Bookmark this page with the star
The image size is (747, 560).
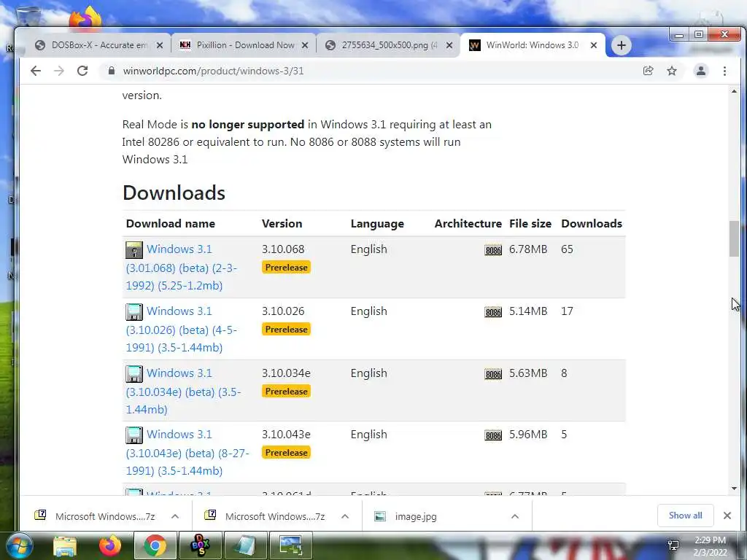point(672,71)
